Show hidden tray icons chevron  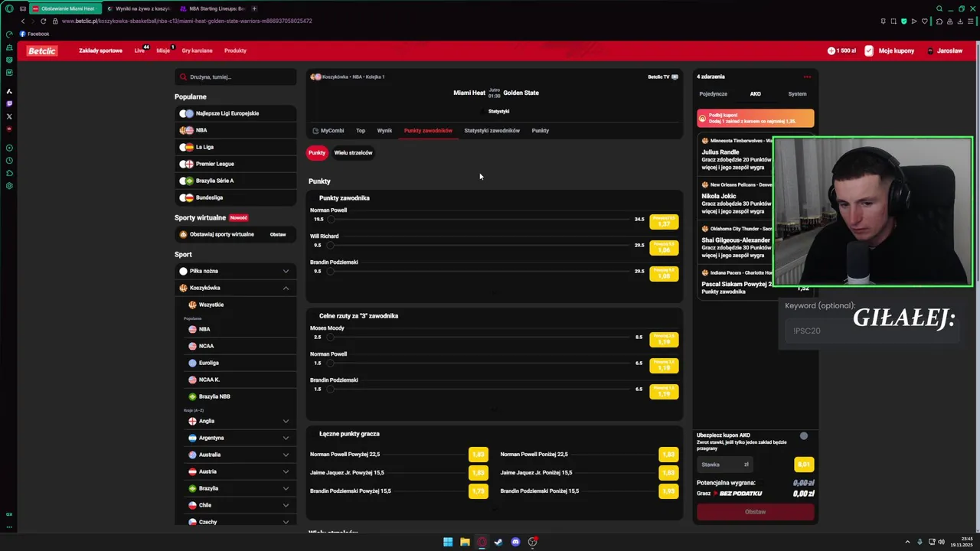click(x=908, y=542)
